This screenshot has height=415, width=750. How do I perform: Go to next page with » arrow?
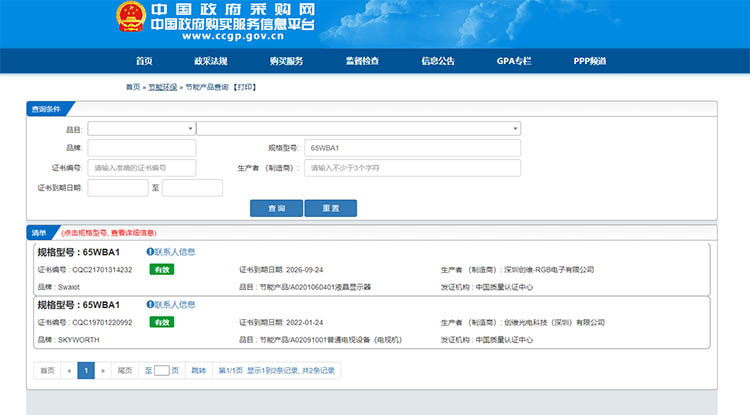[x=102, y=370]
